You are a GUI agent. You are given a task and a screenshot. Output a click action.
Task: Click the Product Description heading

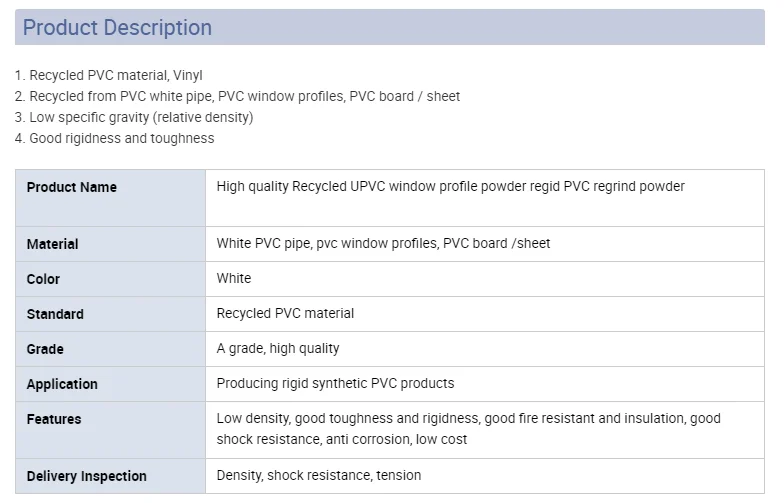117,28
